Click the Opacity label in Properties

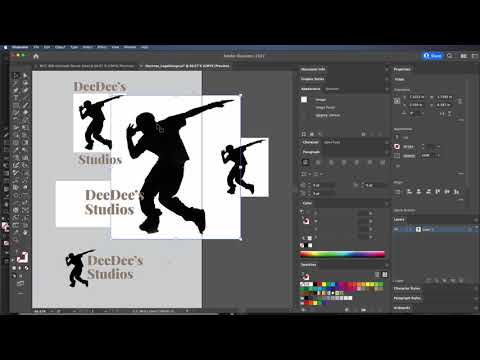[x=409, y=156]
